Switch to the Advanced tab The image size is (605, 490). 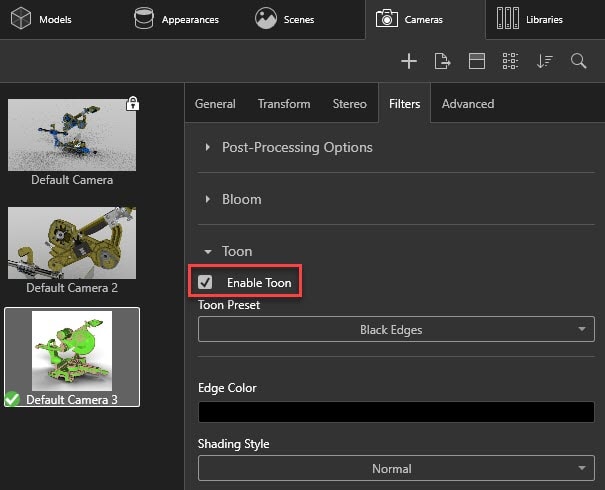coord(468,104)
